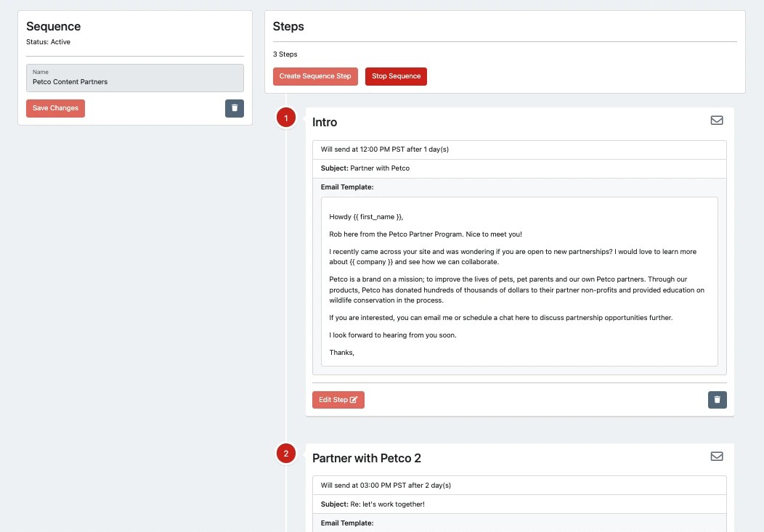The width and height of the screenshot is (764, 532).
Task: Click the 'Sequence' panel heading
Action: point(54,26)
